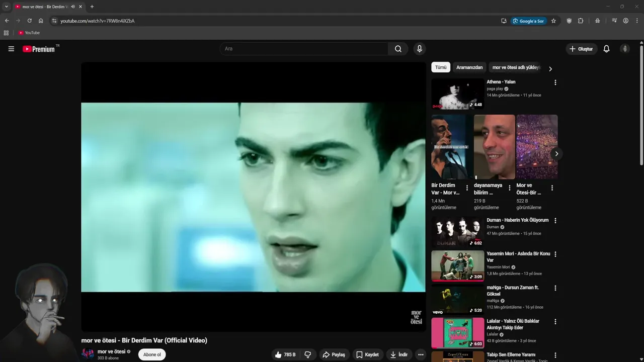Open options for Athena - Yalan
The width and height of the screenshot is (644, 362).
(555, 82)
